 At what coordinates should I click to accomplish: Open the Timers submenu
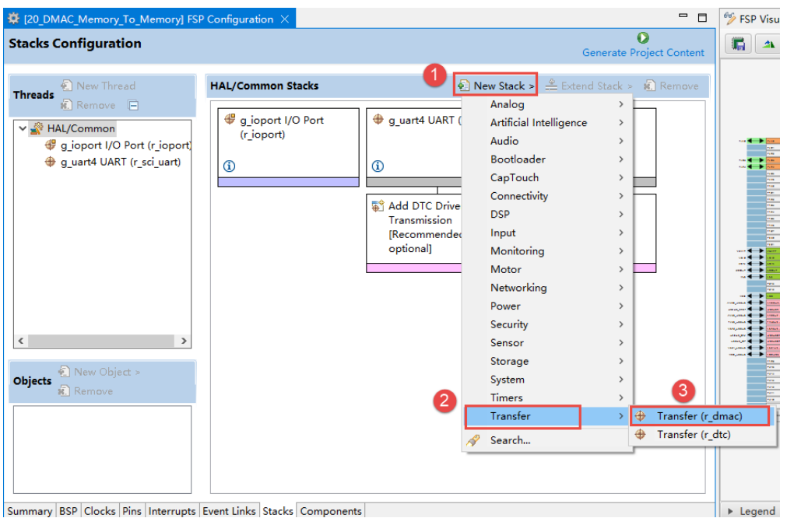(547, 397)
